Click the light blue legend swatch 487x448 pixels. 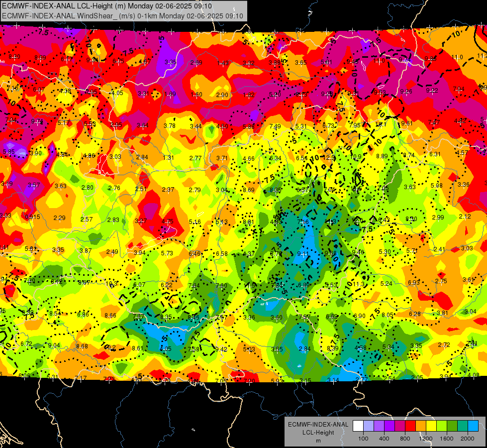pyautogui.click(x=473, y=426)
